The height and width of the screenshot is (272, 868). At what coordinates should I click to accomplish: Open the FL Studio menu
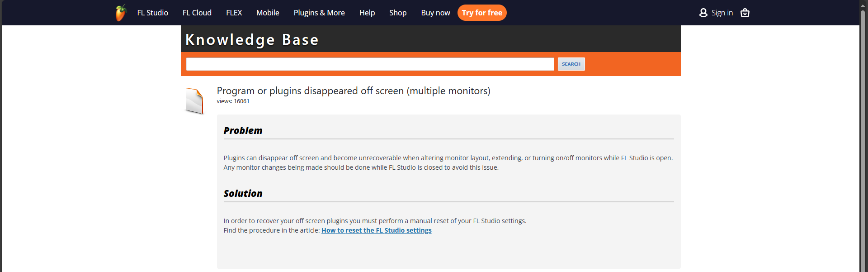pos(153,13)
